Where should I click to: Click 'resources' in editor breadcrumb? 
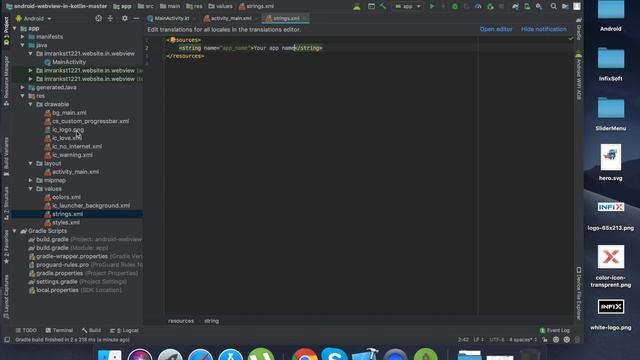click(181, 321)
